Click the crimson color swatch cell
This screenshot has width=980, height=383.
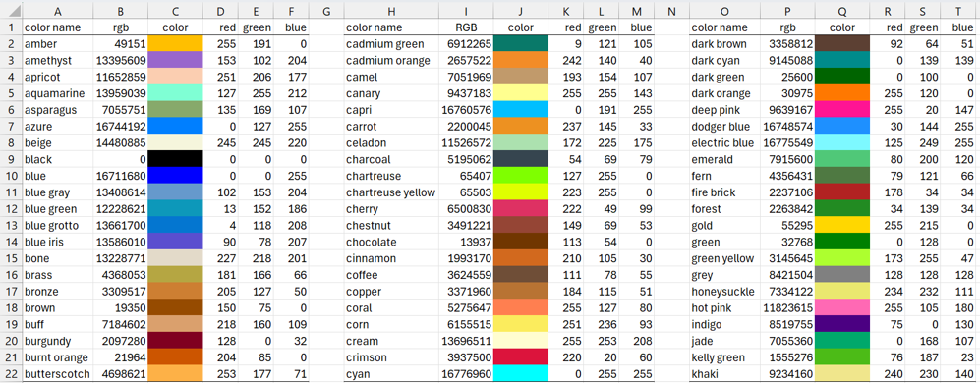click(x=521, y=358)
